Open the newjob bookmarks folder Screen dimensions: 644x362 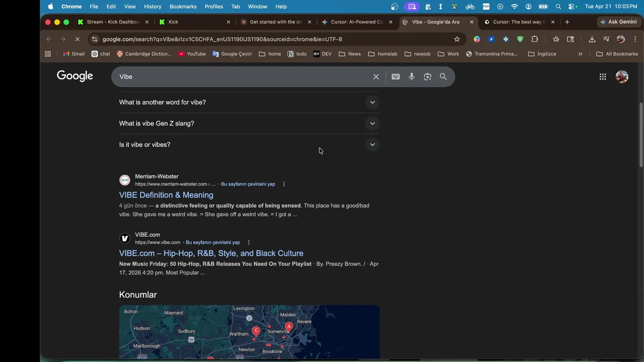[417, 54]
